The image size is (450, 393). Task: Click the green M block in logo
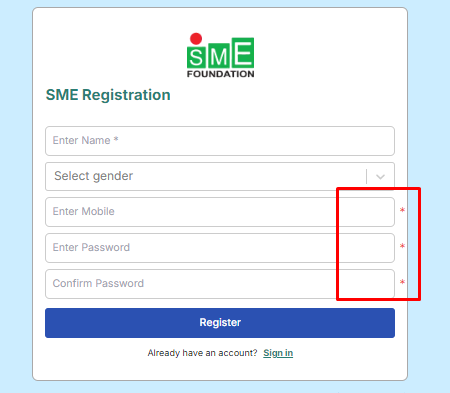coord(219,56)
